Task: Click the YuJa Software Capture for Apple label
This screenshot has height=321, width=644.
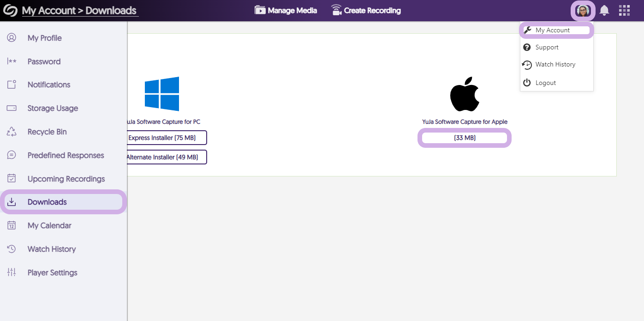Action: point(465,122)
